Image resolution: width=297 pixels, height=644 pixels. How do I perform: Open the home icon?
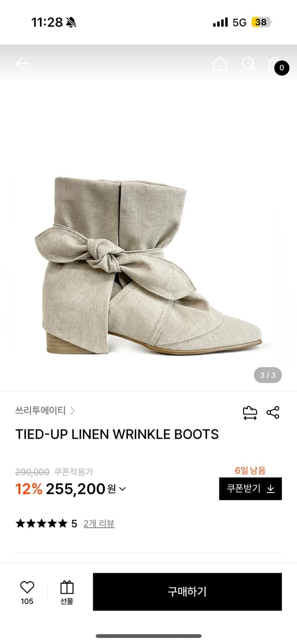click(220, 64)
